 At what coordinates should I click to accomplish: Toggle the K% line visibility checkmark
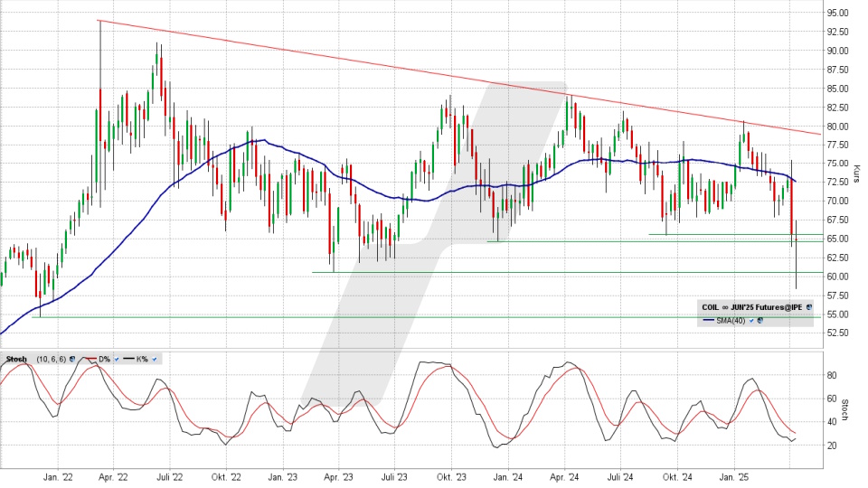point(155,359)
